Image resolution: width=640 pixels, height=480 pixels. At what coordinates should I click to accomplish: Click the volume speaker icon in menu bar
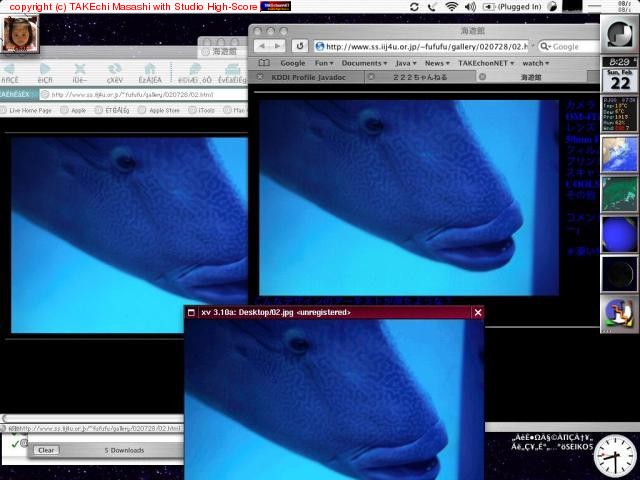(x=470, y=7)
